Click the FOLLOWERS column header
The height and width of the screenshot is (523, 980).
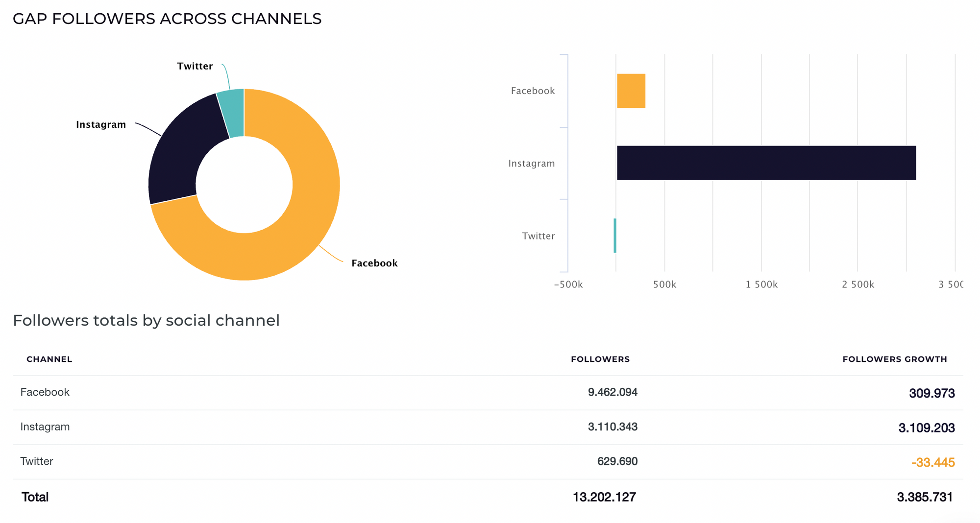600,359
